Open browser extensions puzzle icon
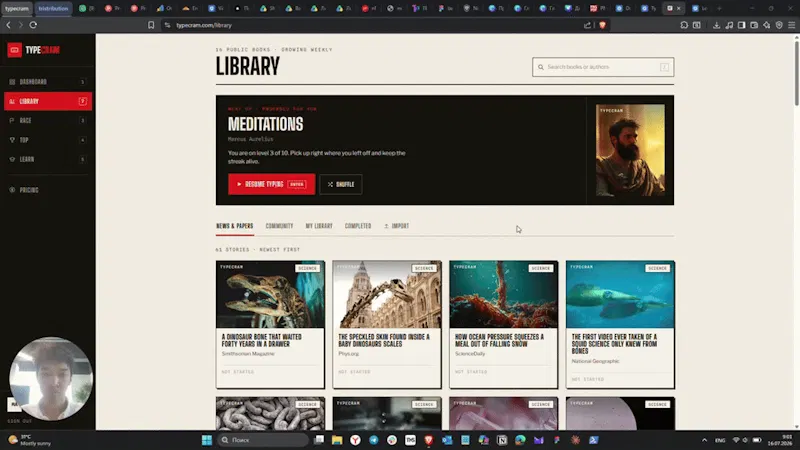The height and width of the screenshot is (450, 800). (x=684, y=25)
